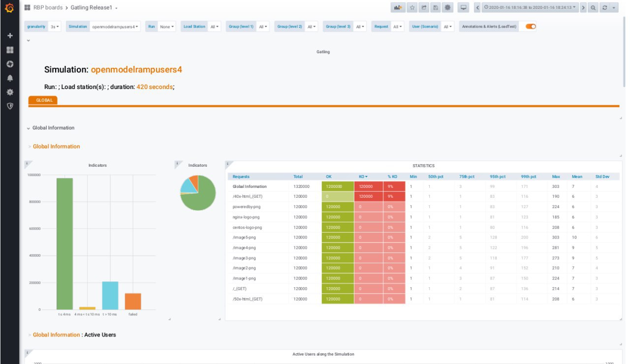Sort statistics by Total column header

click(x=298, y=176)
